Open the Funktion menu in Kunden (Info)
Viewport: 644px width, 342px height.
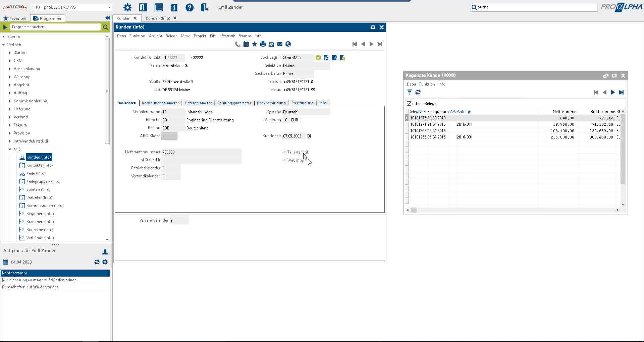click(137, 36)
